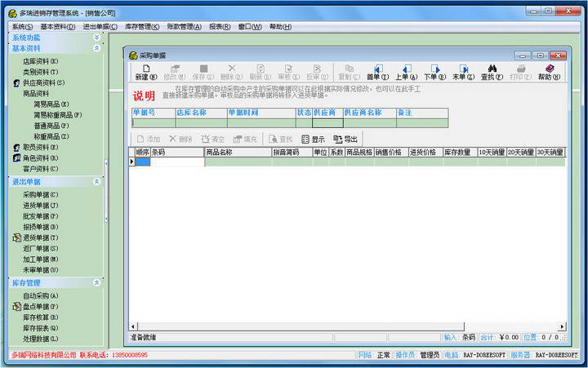Open 职员资料 in the sidebar
This screenshot has width=588, height=368.
41,147
